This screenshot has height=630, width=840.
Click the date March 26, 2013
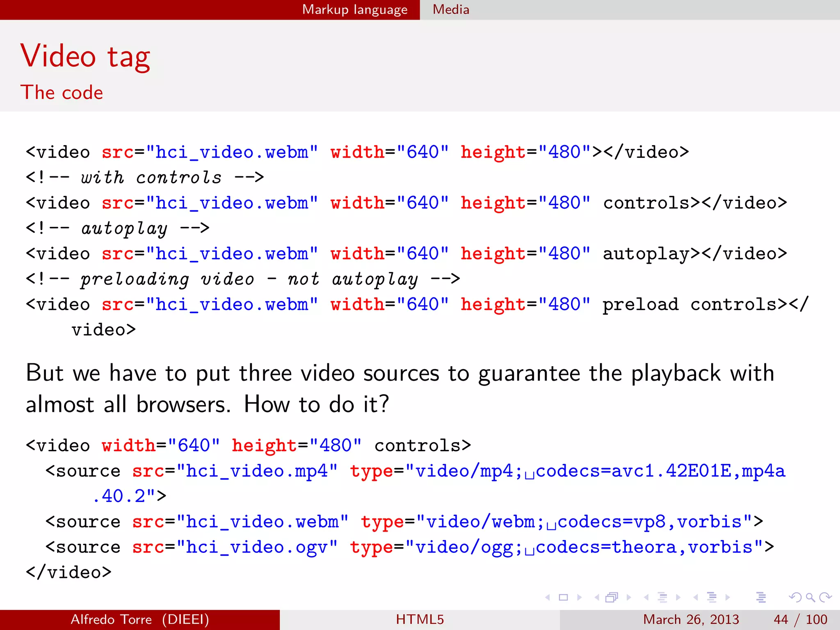691,619
